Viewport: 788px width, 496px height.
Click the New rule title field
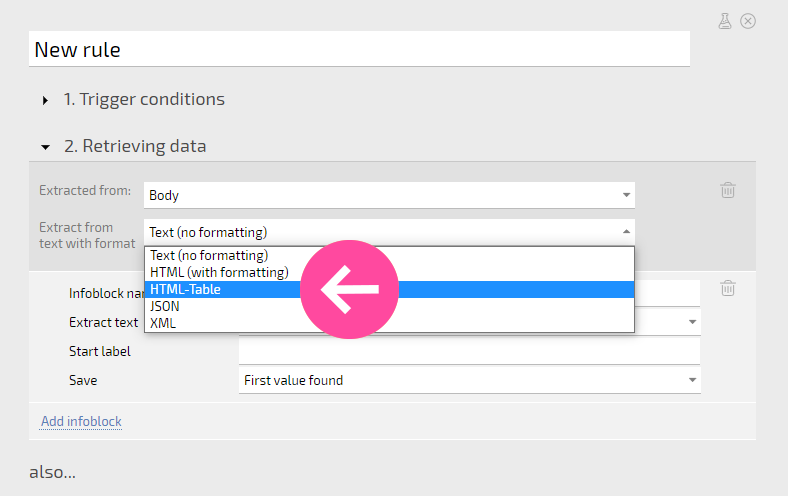(x=359, y=49)
